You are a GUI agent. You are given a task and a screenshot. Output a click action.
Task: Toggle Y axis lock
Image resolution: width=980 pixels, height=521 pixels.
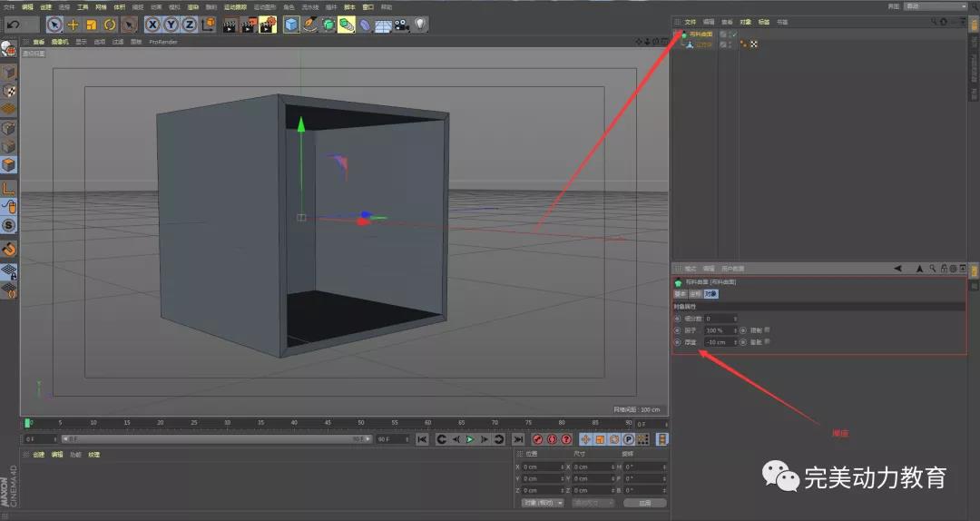pos(170,25)
